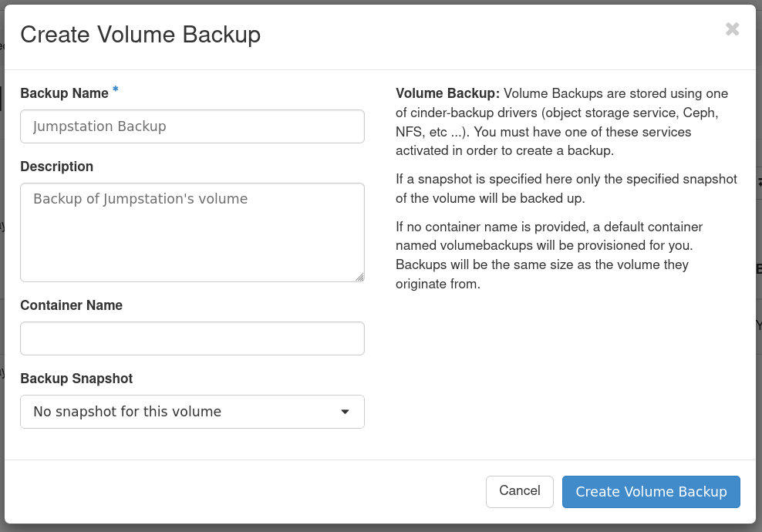The image size is (762, 532).
Task: Click the bold Volume Backup: help heading
Action: [447, 93]
